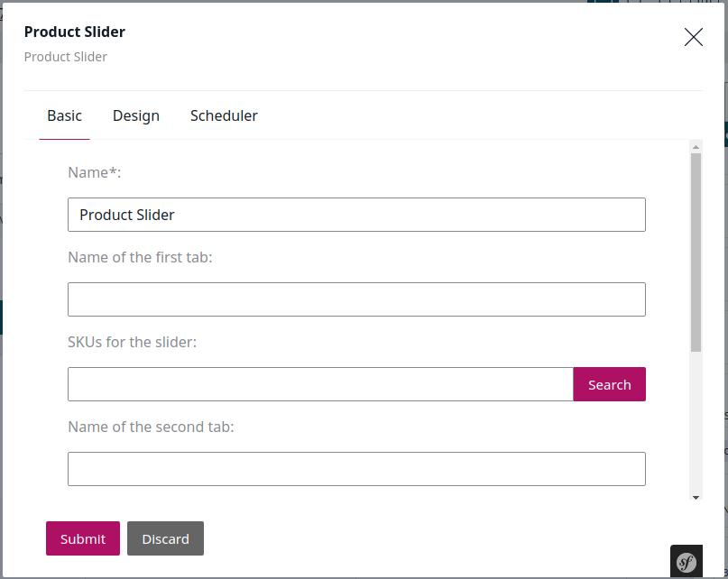Screen dimensions: 728x579
Task: Submit the Product Slider form
Action: pos(83,538)
